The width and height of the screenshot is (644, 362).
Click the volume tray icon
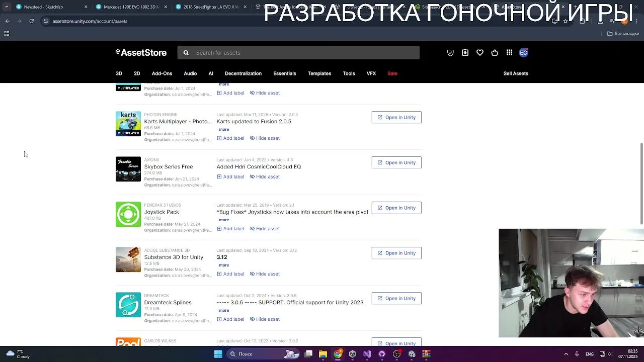610,354
